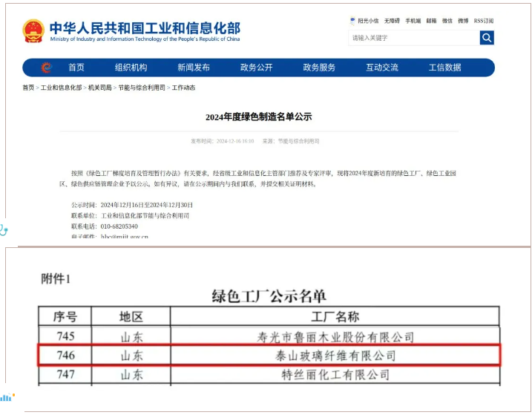Open the 组织机构 navigation menu
This screenshot has height=415, width=532.
click(131, 68)
